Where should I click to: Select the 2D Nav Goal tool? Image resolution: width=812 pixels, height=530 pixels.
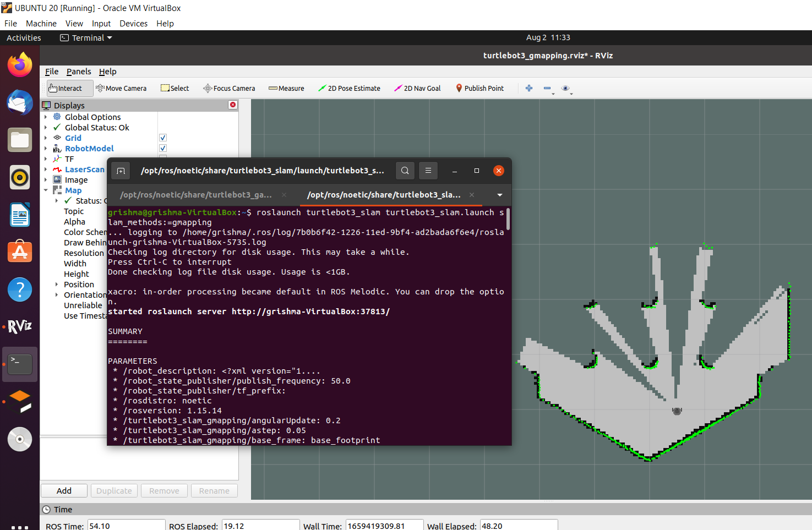coord(417,88)
